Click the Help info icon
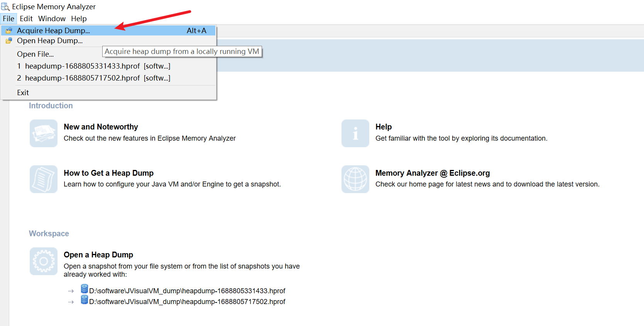The height and width of the screenshot is (326, 644). pyautogui.click(x=355, y=133)
